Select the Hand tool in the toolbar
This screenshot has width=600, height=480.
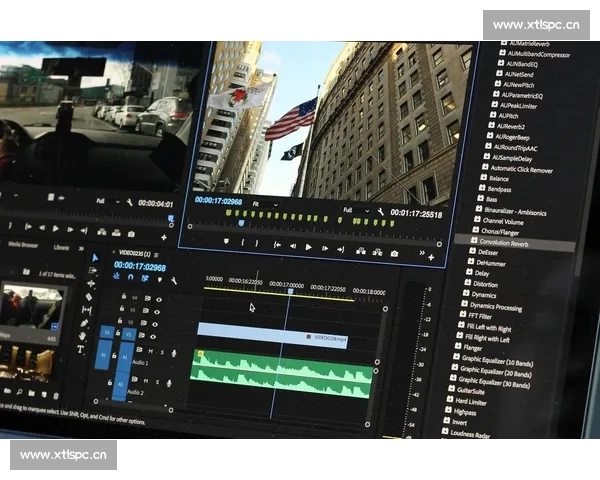(82, 337)
